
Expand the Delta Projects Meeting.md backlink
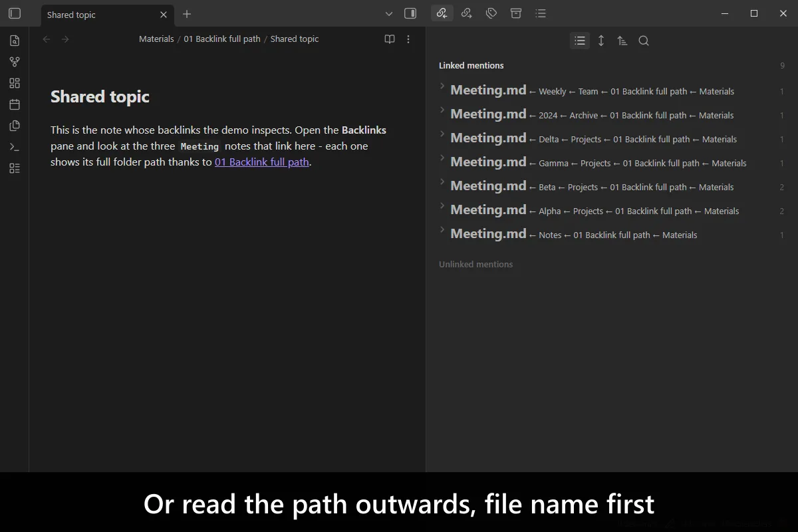pos(442,134)
